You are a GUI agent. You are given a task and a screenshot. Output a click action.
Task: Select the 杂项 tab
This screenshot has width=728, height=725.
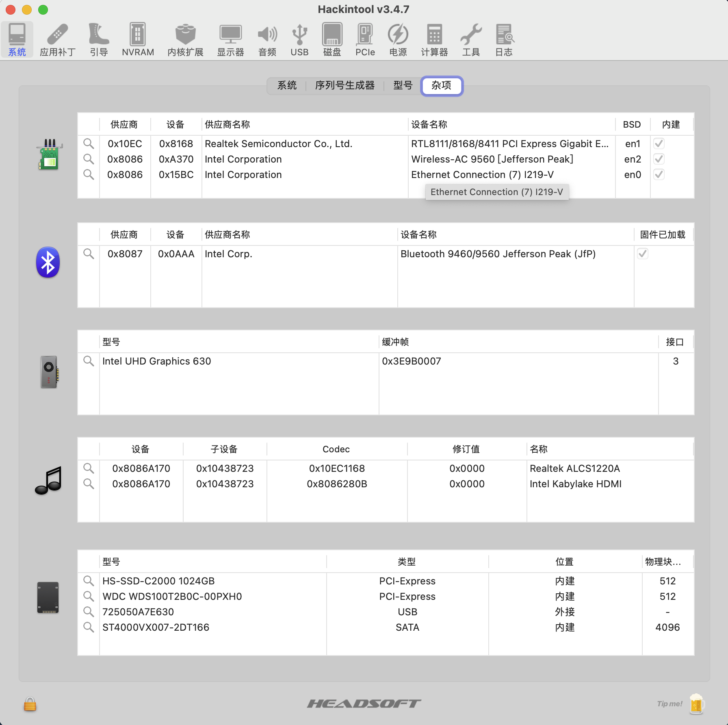tap(442, 85)
